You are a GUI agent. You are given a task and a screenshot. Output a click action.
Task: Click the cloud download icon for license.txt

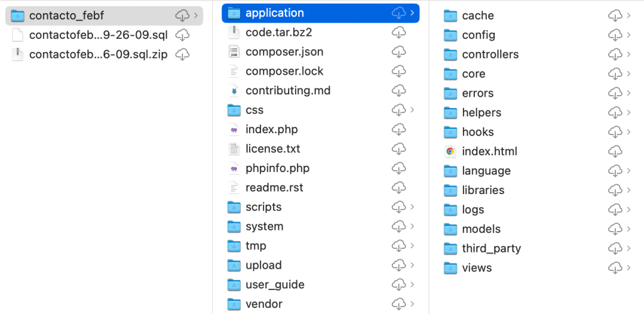click(x=399, y=149)
